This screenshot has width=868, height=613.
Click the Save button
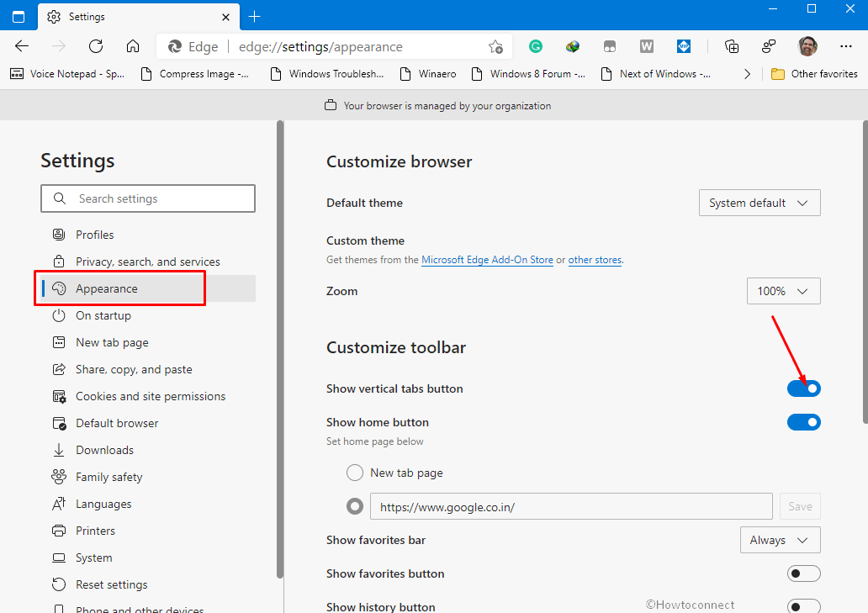(x=800, y=506)
